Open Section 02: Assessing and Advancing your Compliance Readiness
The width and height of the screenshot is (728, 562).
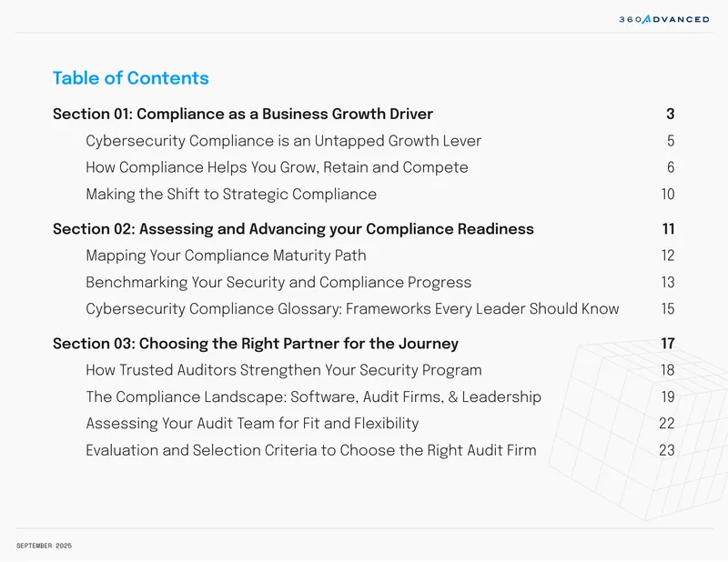(293, 229)
